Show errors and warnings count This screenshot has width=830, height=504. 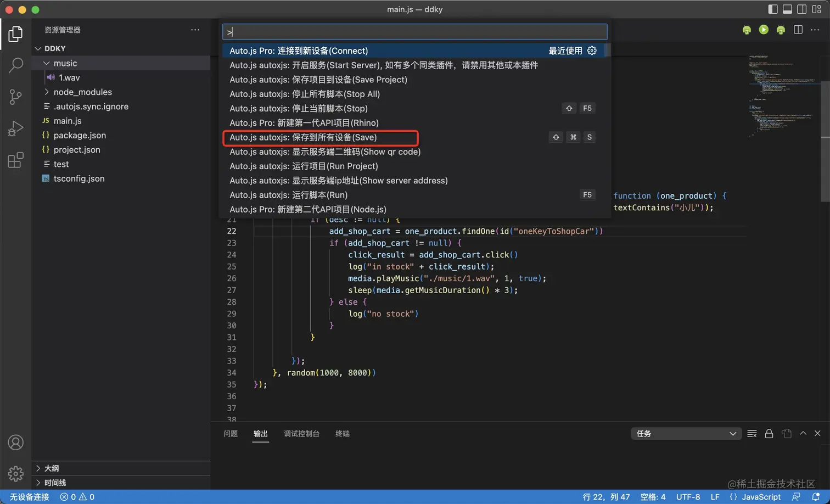pyautogui.click(x=77, y=497)
